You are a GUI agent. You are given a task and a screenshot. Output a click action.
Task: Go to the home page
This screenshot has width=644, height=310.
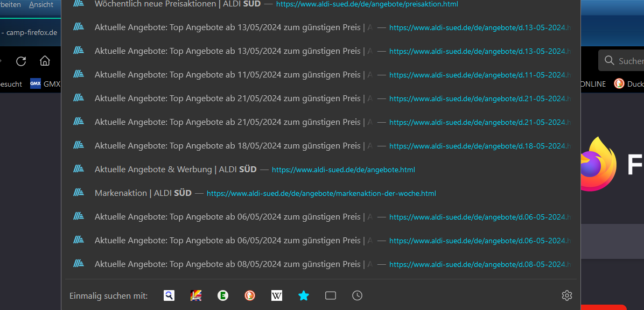pyautogui.click(x=45, y=61)
